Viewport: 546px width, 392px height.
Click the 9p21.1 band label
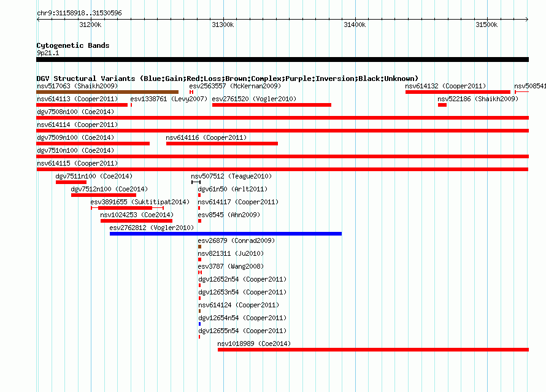click(48, 53)
